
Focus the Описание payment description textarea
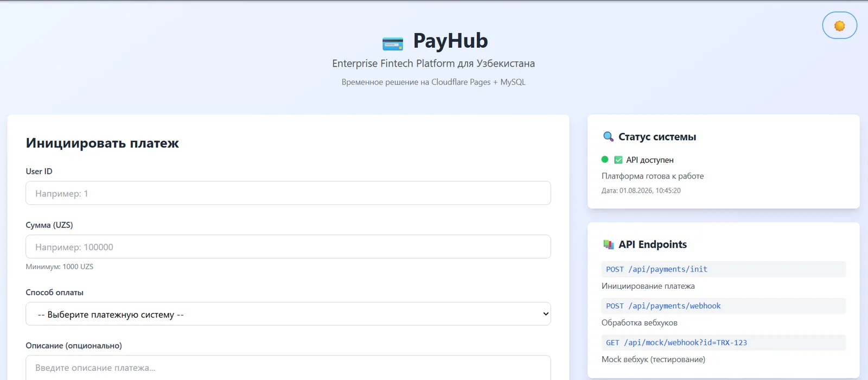tap(288, 368)
